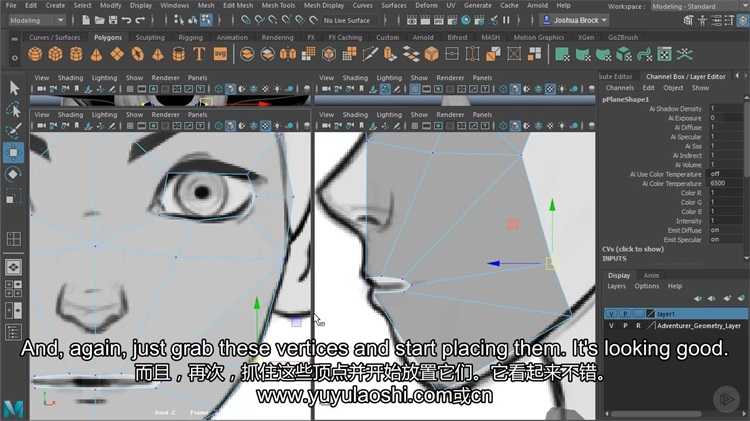Open Renderer menu of top-right viewport
Viewport: 750px width, 421px height.
point(450,78)
